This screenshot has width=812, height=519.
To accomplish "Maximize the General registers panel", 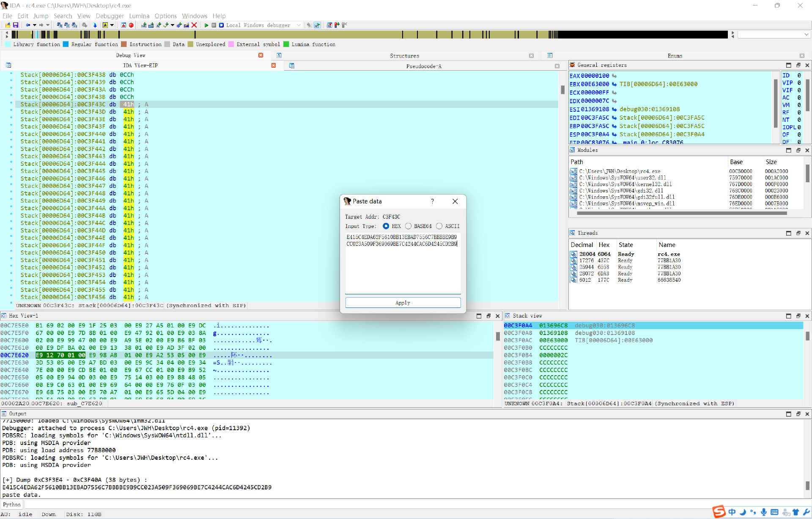I will [788, 65].
